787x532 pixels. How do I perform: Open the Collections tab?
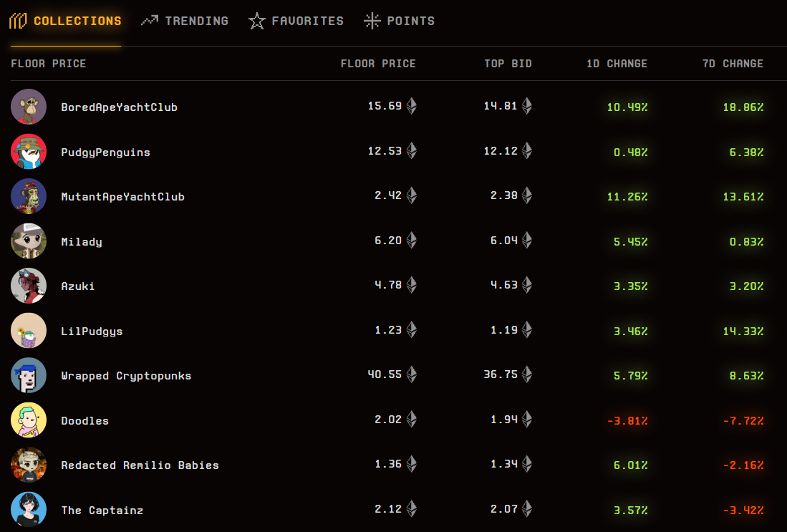coord(65,21)
